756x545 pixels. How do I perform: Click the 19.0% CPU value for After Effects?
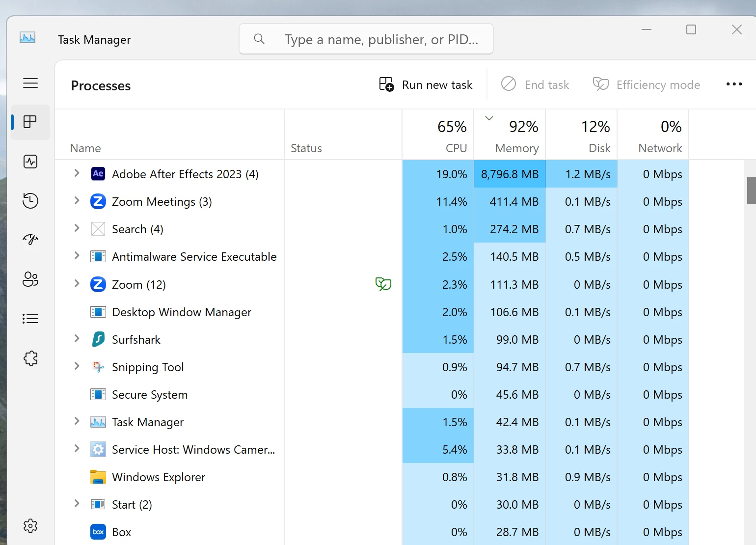point(452,174)
